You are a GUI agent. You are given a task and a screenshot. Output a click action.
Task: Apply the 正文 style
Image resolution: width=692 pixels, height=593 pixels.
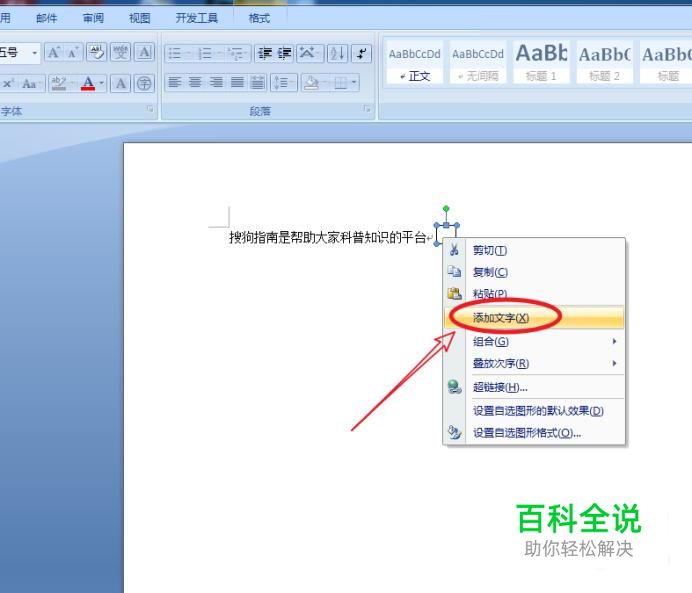click(x=414, y=62)
